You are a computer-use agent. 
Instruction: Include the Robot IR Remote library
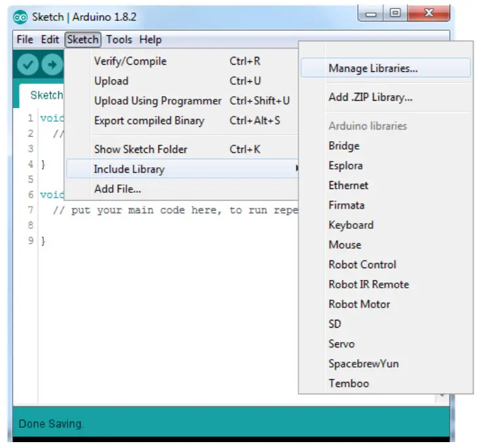(x=385, y=284)
